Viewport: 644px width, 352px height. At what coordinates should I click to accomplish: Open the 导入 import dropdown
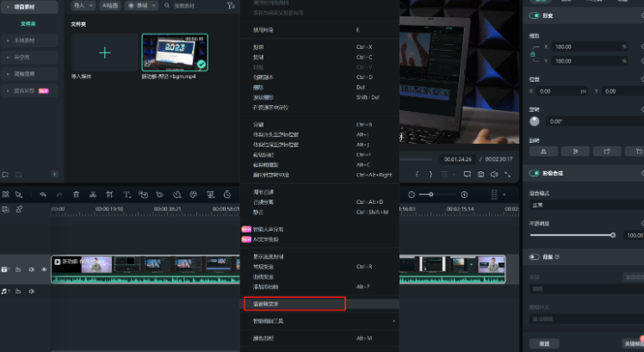pyautogui.click(x=84, y=5)
